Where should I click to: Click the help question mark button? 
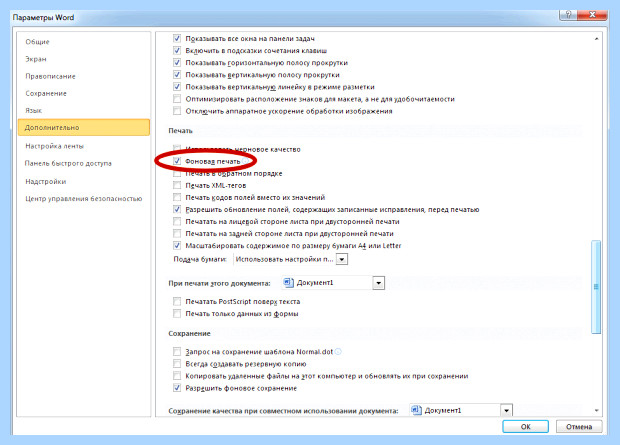click(x=568, y=15)
